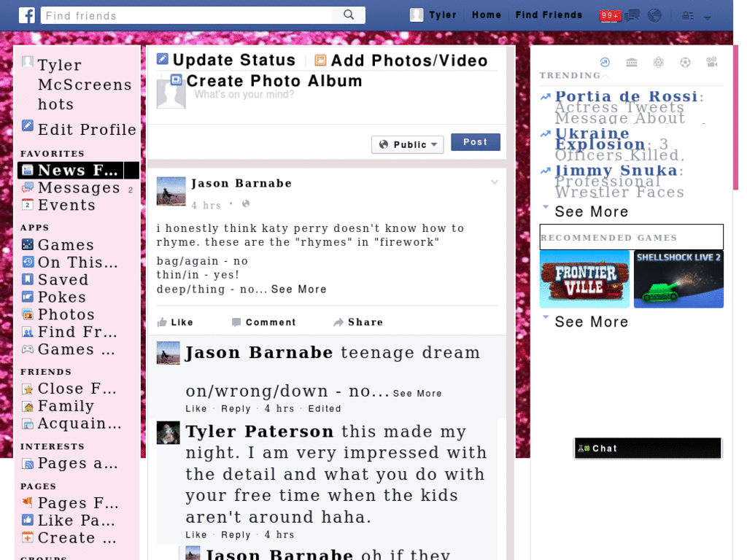Expand teenage dream comment See More

(417, 393)
